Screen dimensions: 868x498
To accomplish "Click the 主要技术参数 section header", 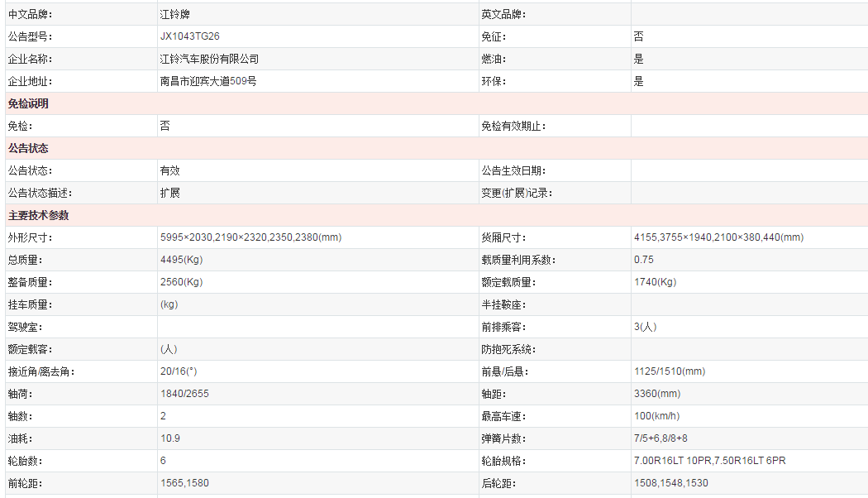I will (38, 215).
